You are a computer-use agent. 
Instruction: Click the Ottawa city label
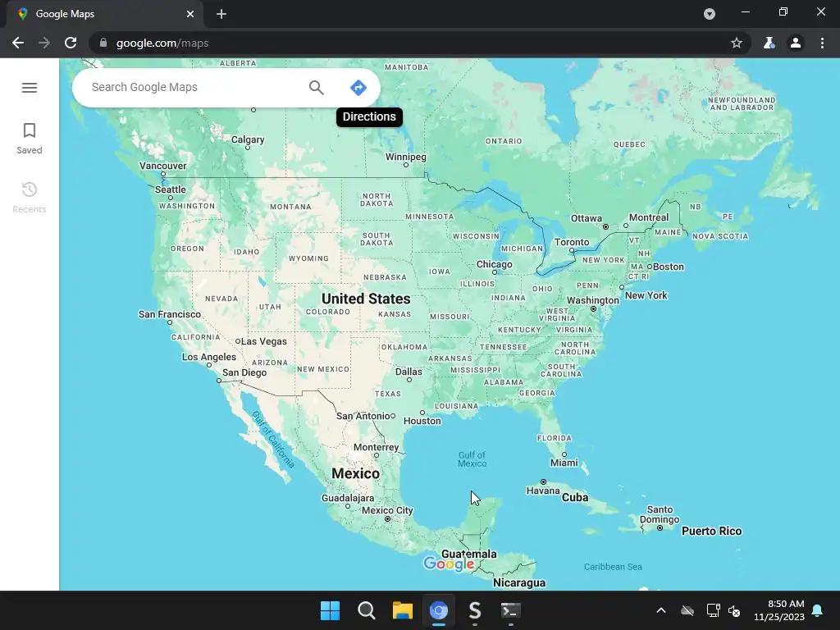586,218
